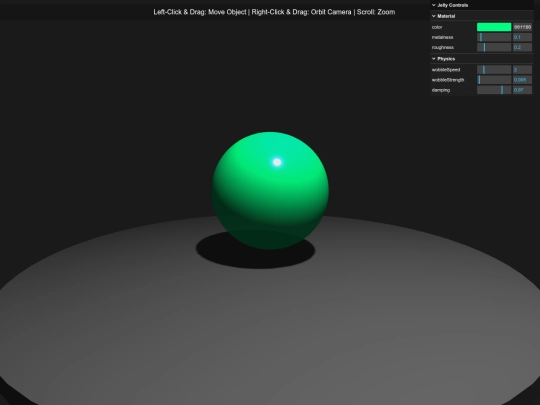Open the green color swatch picker
Screen dimensions: 540x405
[x=494, y=27]
